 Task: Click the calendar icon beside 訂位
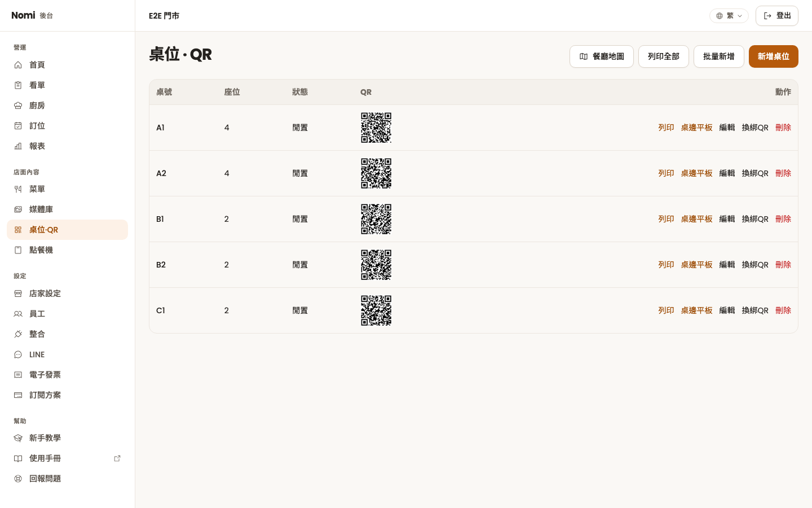18,126
